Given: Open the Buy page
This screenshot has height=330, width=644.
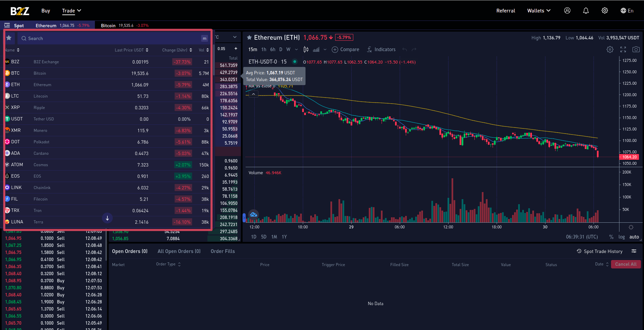Looking at the screenshot, I should [46, 11].
